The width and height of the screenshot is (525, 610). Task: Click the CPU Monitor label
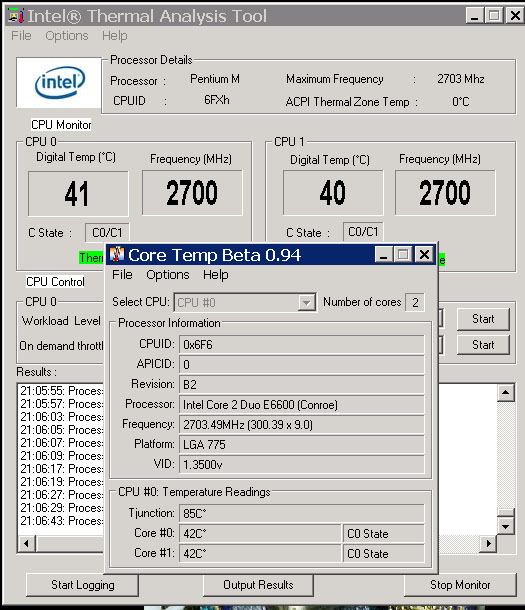click(x=61, y=125)
